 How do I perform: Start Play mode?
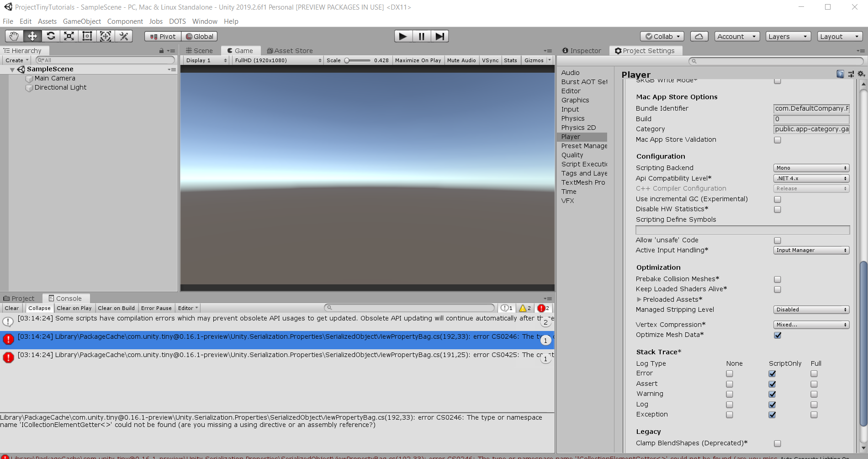pos(403,36)
